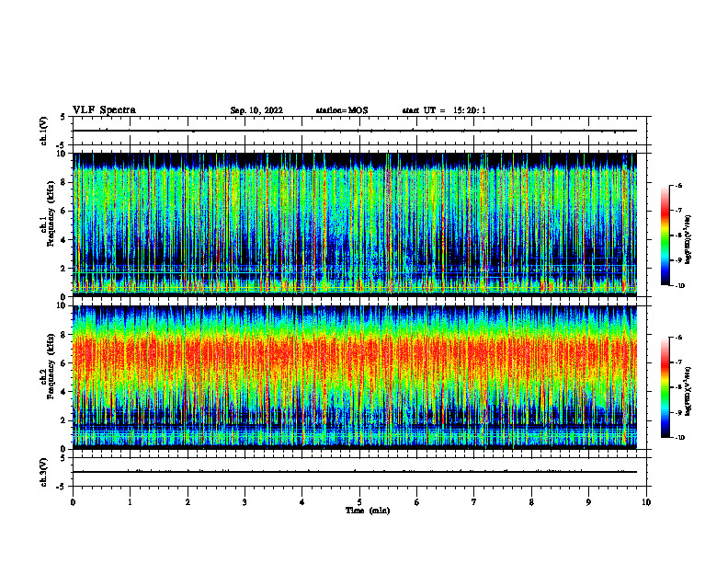Screen dimensions: 728x563
Task: Click the ch.1 frequency tick label "6"
Action: pyautogui.click(x=64, y=212)
